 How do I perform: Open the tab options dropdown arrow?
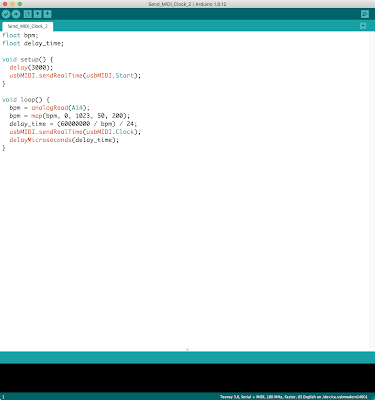[363, 26]
